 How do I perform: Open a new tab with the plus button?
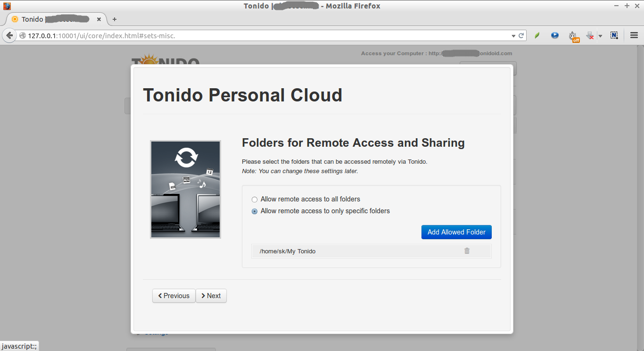pyautogui.click(x=114, y=19)
